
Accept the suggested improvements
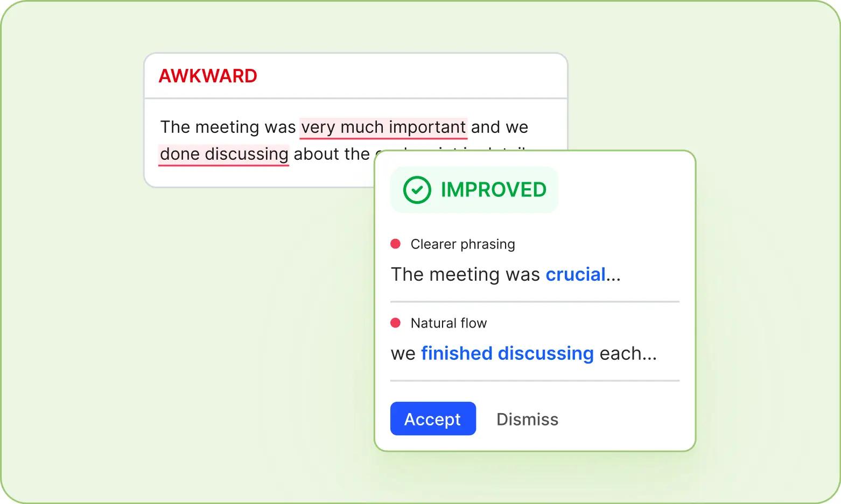pyautogui.click(x=433, y=418)
